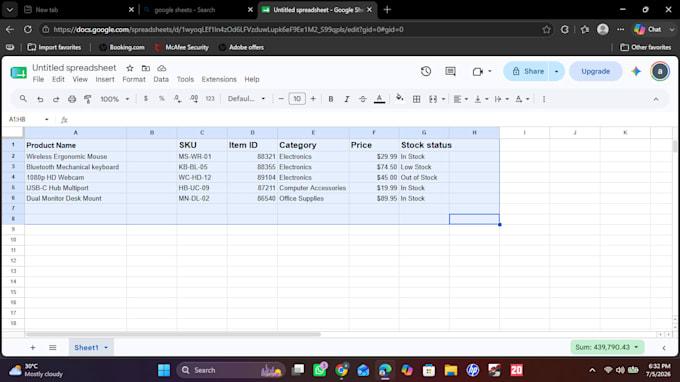The image size is (680, 382).
Task: Open more number formats 123 menu
Action: point(210,99)
